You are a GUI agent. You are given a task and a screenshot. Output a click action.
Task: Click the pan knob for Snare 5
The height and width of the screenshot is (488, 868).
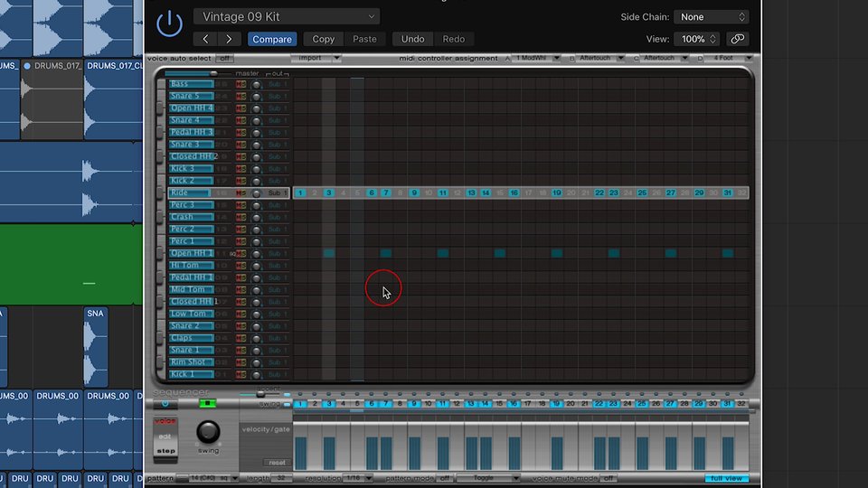pyautogui.click(x=256, y=97)
